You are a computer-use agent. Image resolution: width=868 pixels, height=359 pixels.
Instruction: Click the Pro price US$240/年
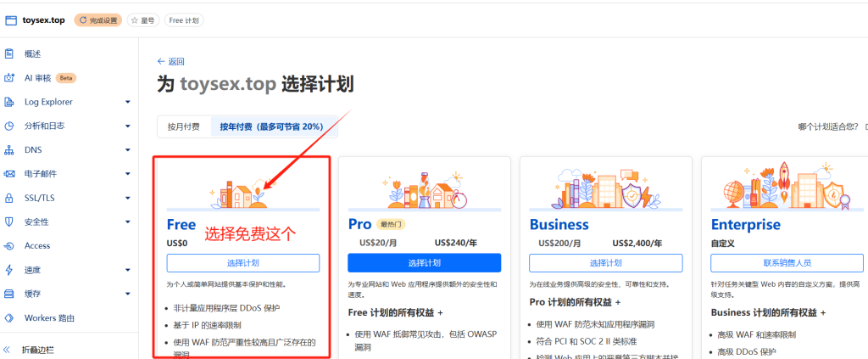(457, 243)
